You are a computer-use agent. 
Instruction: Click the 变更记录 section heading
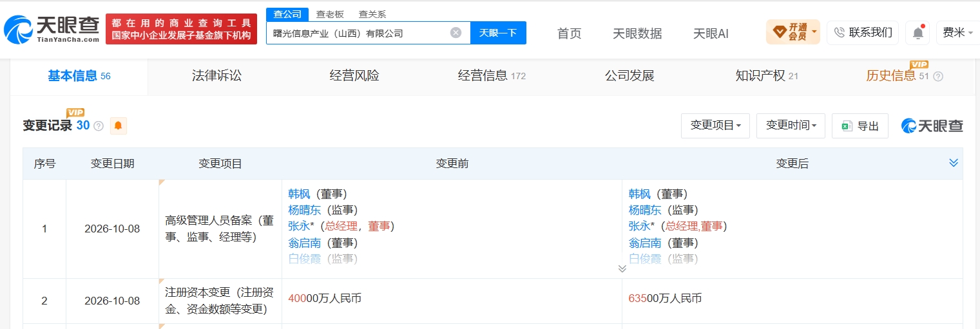48,126
